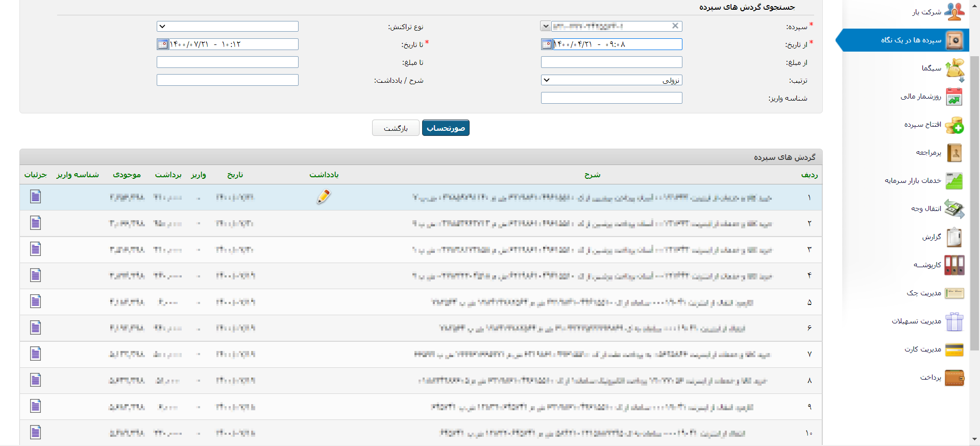
Task: Open the مدیریت تسهیلات menu label
Action: click(x=917, y=321)
